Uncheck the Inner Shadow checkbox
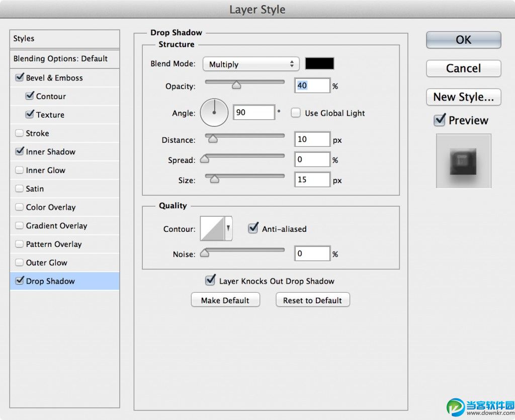This screenshot has width=515, height=420. [20, 151]
